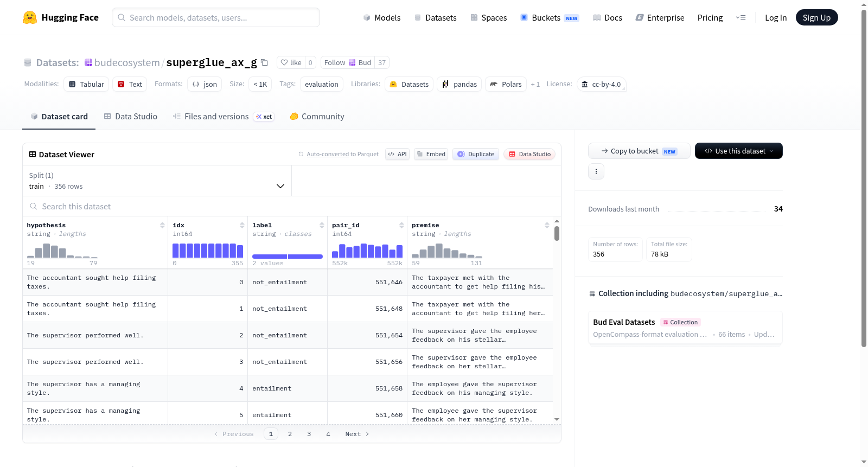Viewport: 868px width, 467px height.
Task: Click the Duplicate button
Action: [x=476, y=154]
